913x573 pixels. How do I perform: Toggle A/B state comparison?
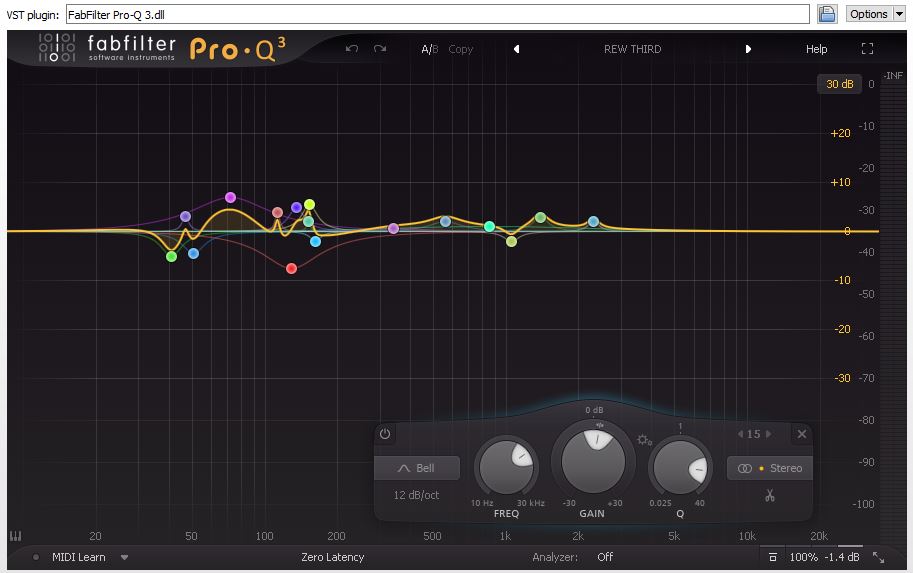[x=430, y=49]
